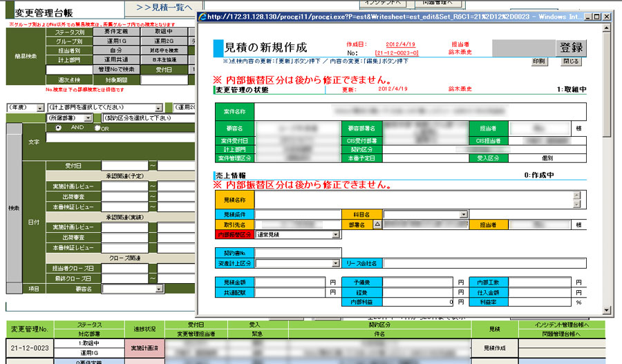Click the 運用1G group button
Screen dimensions: 622x364
click(x=116, y=41)
